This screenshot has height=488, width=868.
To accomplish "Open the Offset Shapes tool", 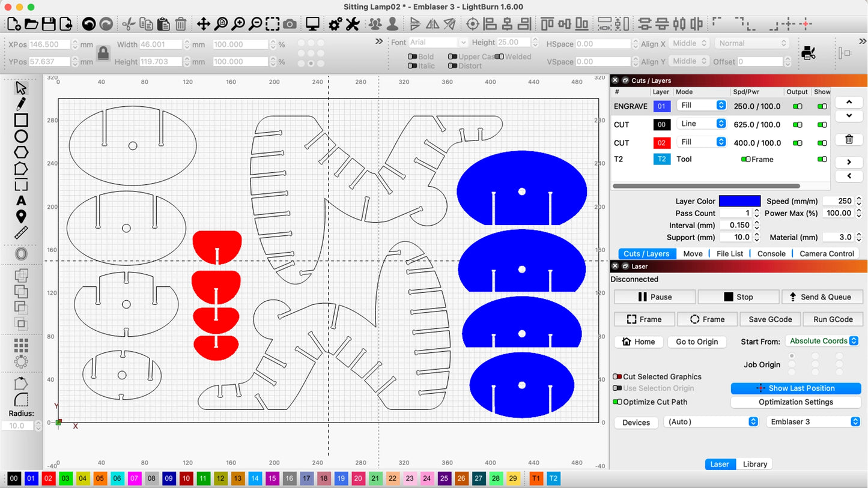I will tap(21, 254).
